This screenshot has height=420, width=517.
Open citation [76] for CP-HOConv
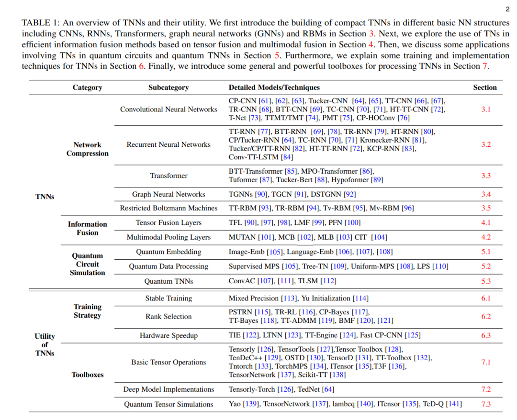tap(403, 118)
